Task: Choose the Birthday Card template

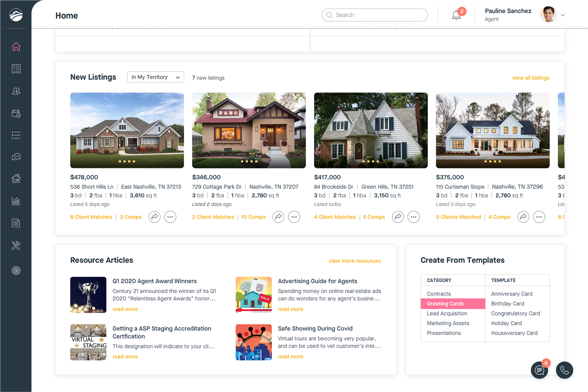Action: 507,303
